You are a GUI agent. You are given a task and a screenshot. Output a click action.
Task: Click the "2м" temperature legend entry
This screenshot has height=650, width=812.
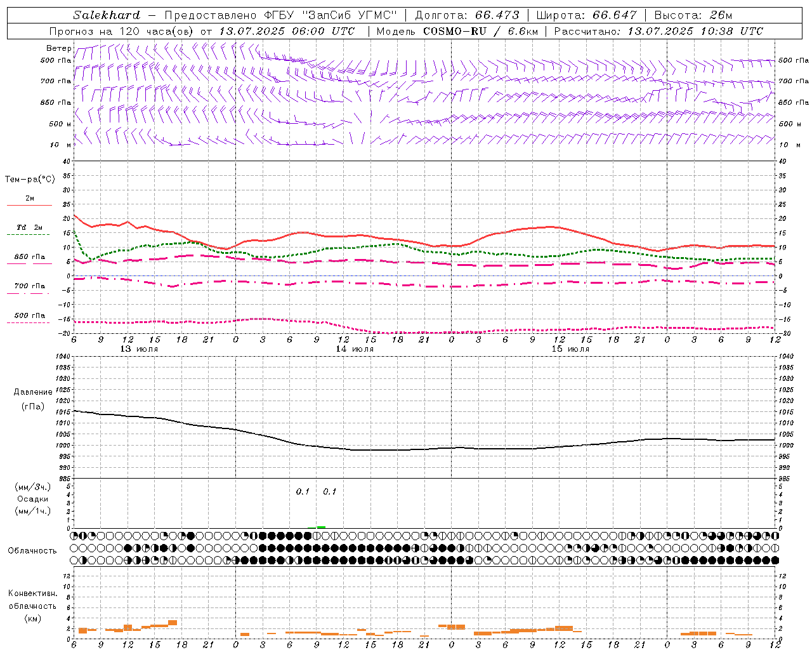(x=30, y=199)
